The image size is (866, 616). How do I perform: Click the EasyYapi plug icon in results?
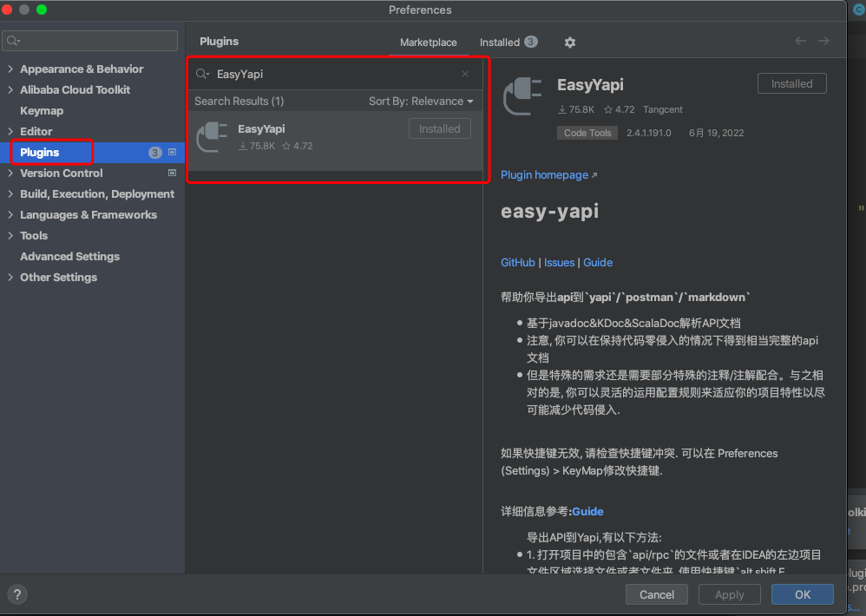212,137
